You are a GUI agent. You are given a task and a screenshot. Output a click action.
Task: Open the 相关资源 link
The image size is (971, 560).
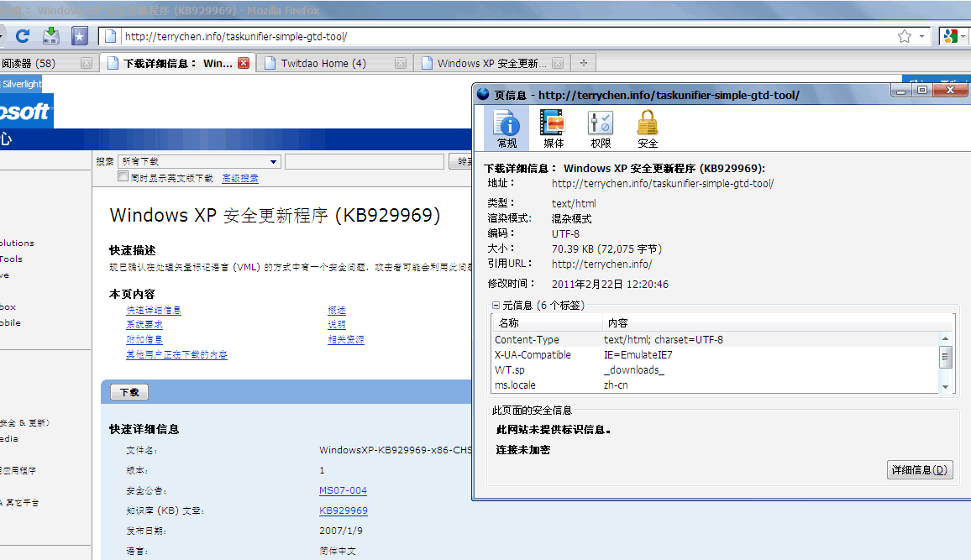click(x=346, y=340)
